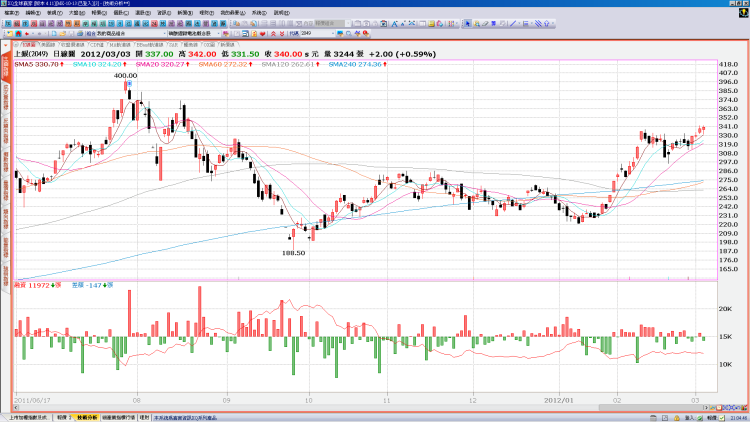Switch to the 技術分析 bottom tab

(88, 417)
